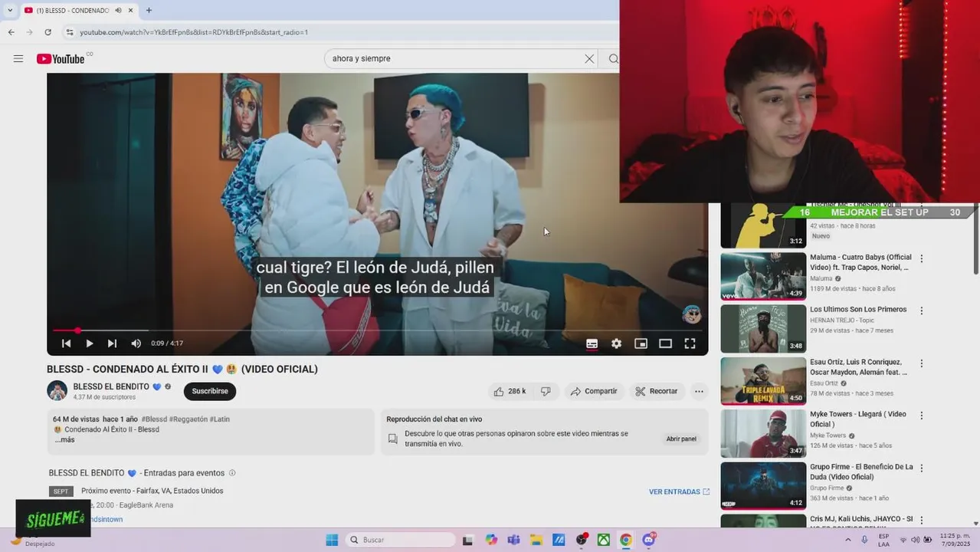Image resolution: width=980 pixels, height=552 pixels.
Task: Toggle subtitles on the video player
Action: tap(592, 343)
